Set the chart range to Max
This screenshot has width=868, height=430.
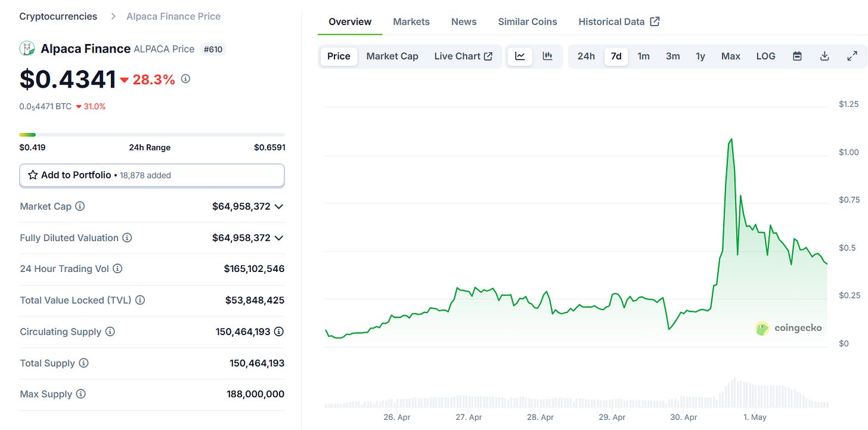point(731,56)
